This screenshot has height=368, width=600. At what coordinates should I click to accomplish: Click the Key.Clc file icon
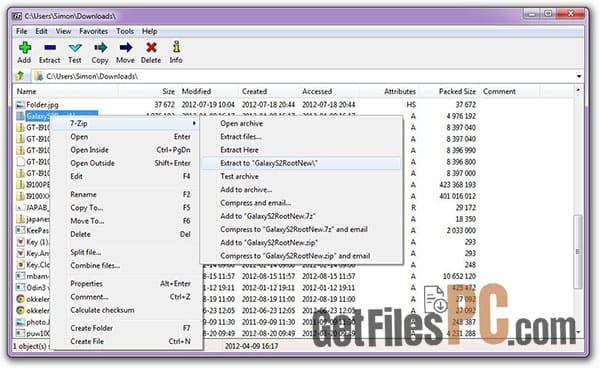(20, 265)
